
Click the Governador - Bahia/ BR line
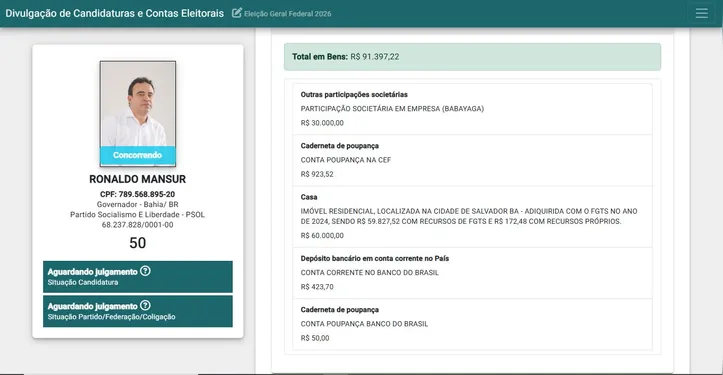click(137, 204)
